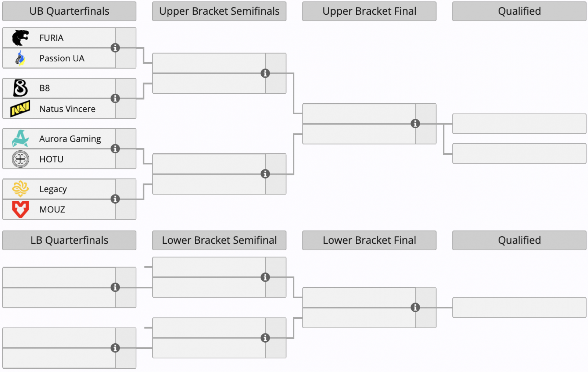Open info for FURIA vs Passion UA match
Image resolution: width=588 pixels, height=372 pixels.
[x=115, y=48]
